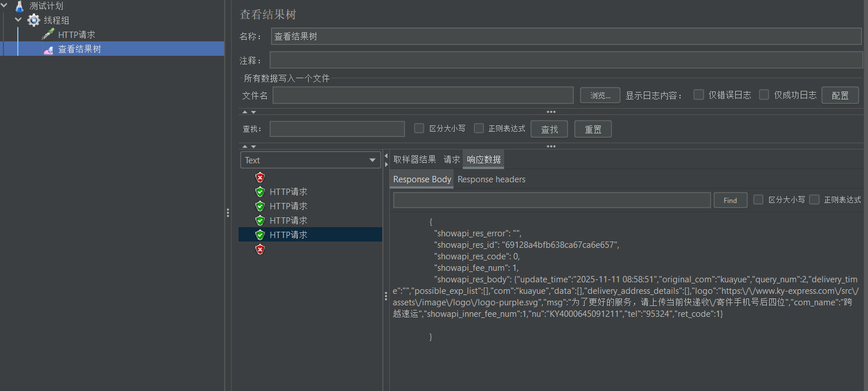Click the green shield of the highlighted HTTP请求 result

coord(260,235)
